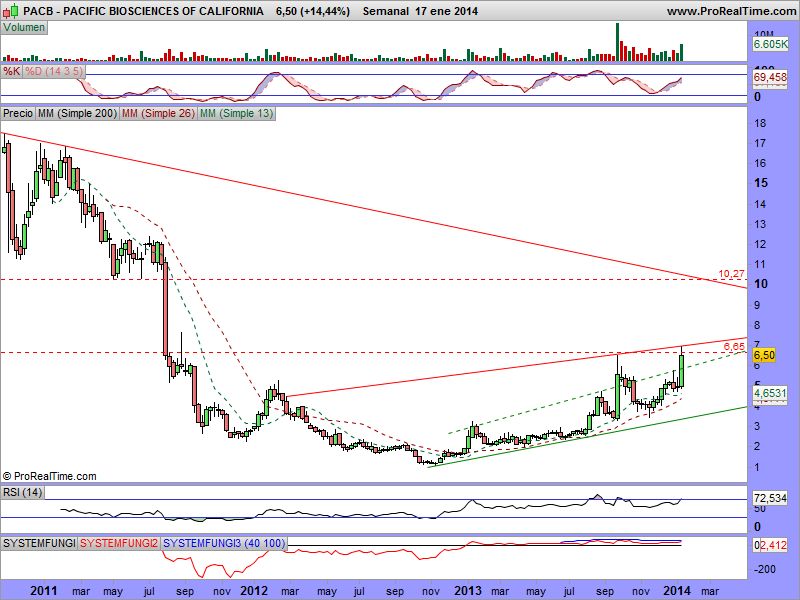Select the %K stochastic label
This screenshot has height=600, width=800.
(x=11, y=71)
